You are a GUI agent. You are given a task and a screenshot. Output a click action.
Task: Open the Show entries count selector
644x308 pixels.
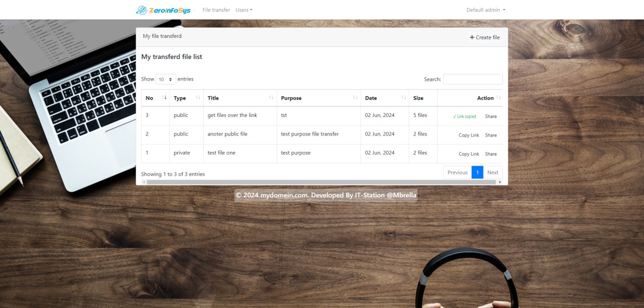166,80
